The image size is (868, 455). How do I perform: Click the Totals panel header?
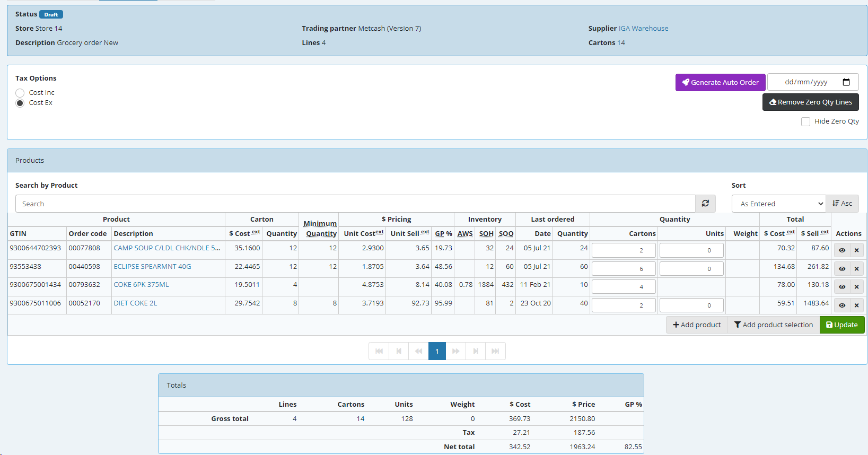coord(401,386)
